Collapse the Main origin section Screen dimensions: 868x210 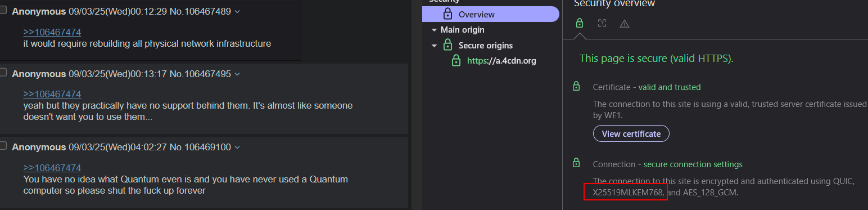[x=434, y=30]
